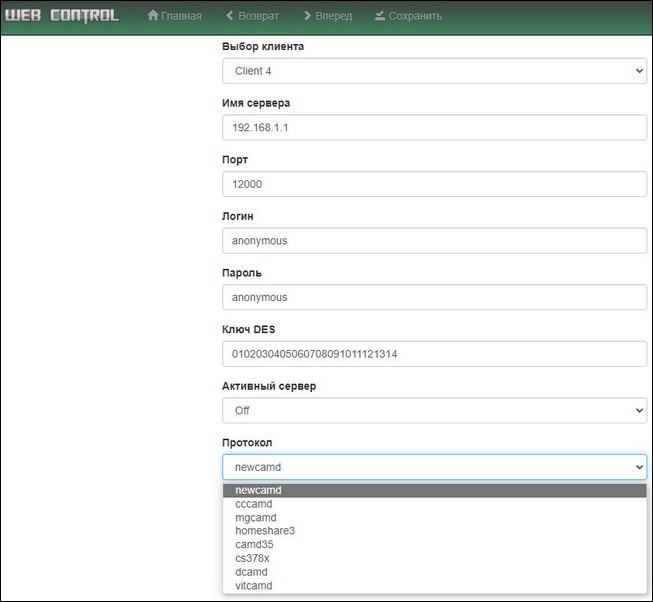The height and width of the screenshot is (602, 653).
Task: Select vitcamd option in protocol list
Action: [434, 586]
